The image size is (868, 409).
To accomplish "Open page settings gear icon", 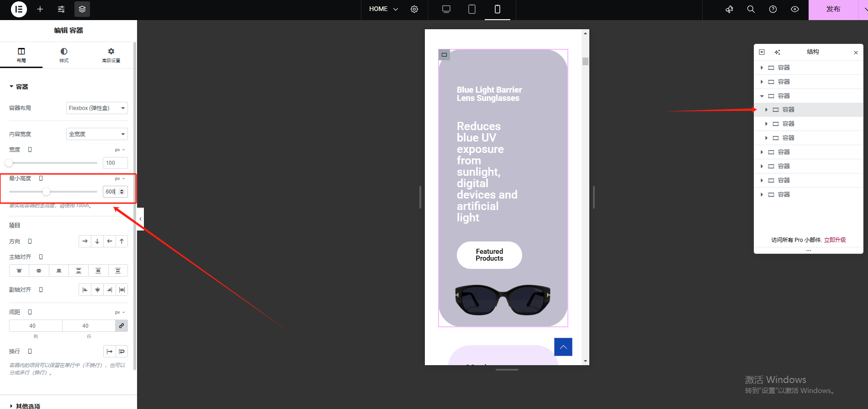I will tap(414, 9).
